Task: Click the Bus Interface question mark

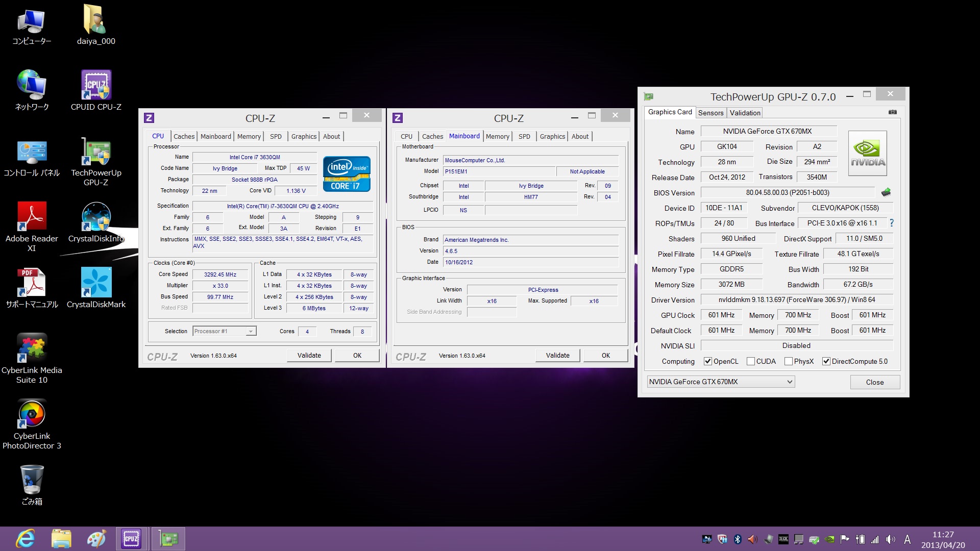Action: point(892,223)
